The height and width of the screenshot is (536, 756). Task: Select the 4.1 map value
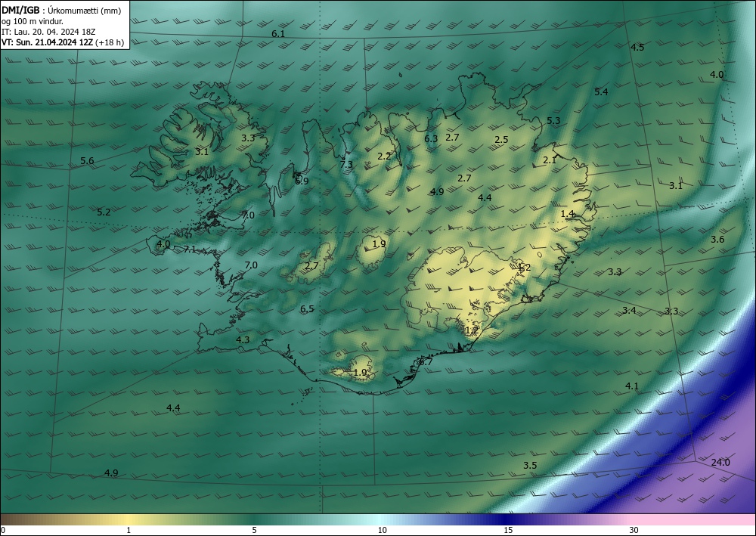[x=632, y=386]
